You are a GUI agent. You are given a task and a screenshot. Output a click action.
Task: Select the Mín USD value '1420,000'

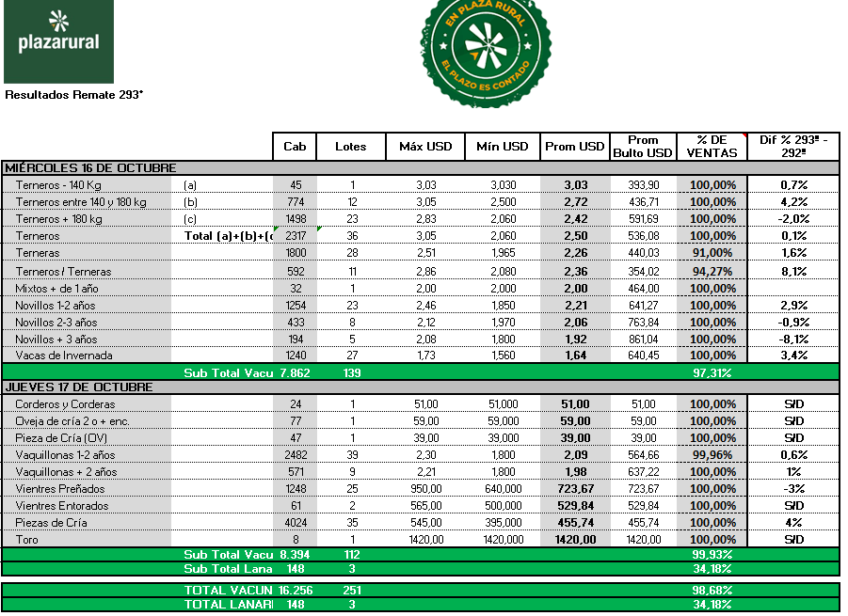click(503, 540)
